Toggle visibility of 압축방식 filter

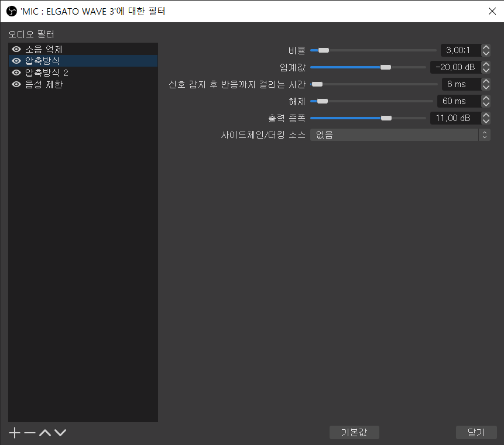(16, 61)
